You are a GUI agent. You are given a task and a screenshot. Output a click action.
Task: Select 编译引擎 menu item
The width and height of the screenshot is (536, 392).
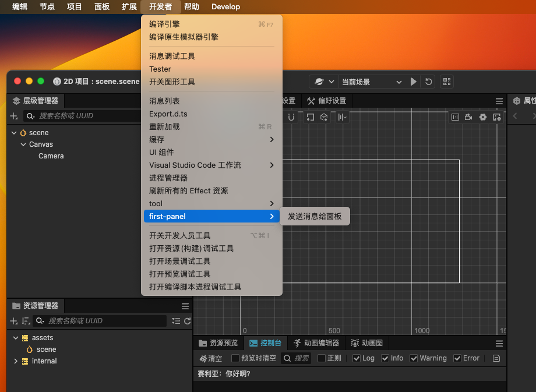(x=211, y=24)
